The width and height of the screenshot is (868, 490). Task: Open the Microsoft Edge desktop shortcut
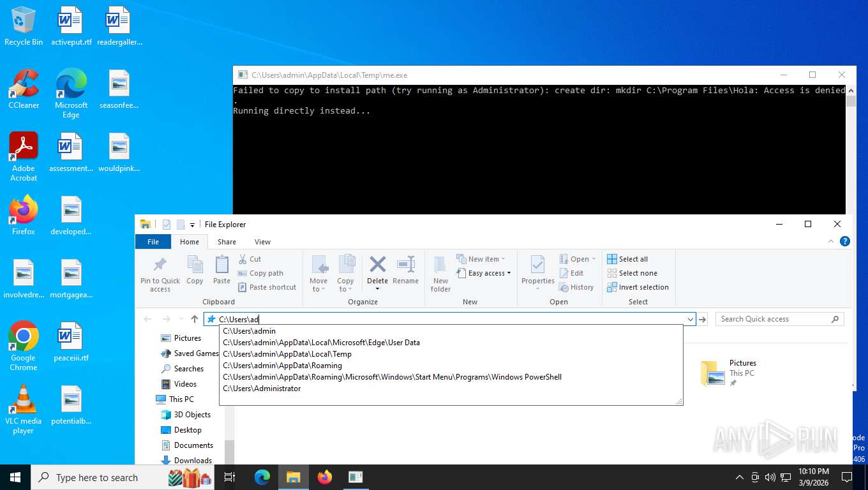click(71, 94)
